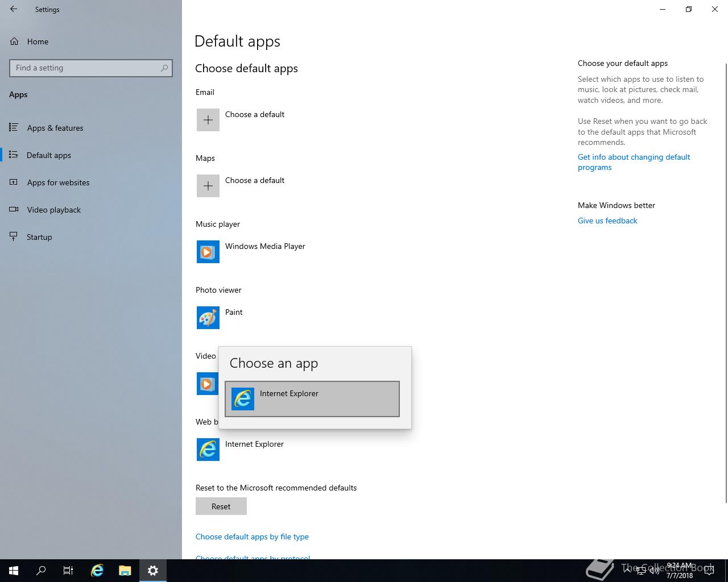
Task: Click Video player media icon
Action: (208, 384)
